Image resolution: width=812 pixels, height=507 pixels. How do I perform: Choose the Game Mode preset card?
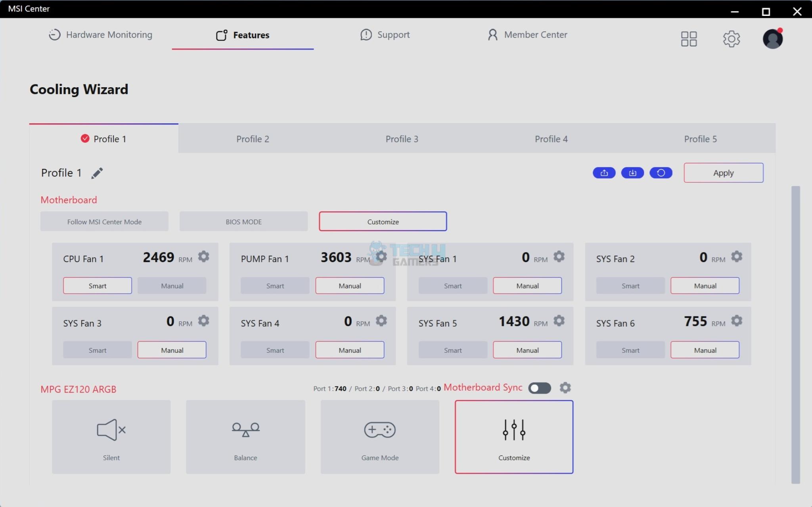pyautogui.click(x=379, y=437)
